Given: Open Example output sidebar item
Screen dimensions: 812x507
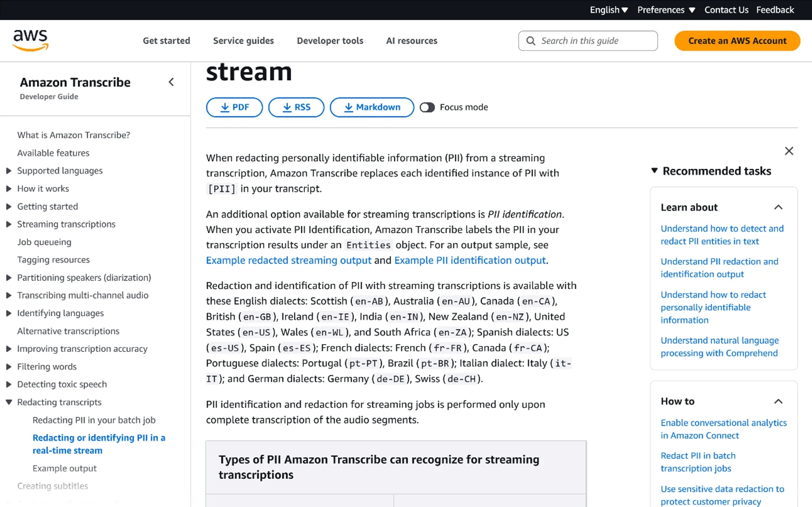Looking at the screenshot, I should [x=64, y=468].
